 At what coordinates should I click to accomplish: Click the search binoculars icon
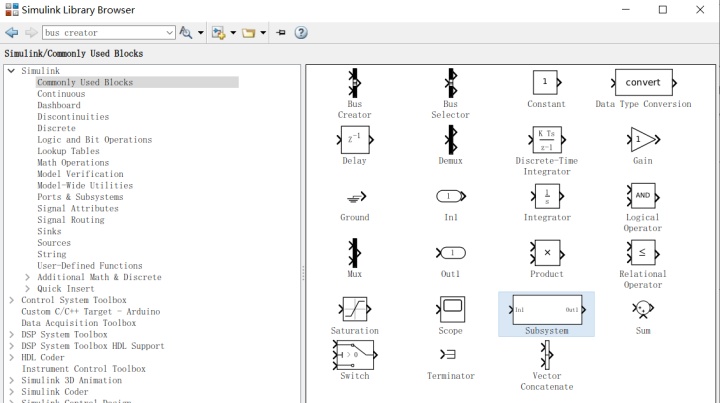186,33
